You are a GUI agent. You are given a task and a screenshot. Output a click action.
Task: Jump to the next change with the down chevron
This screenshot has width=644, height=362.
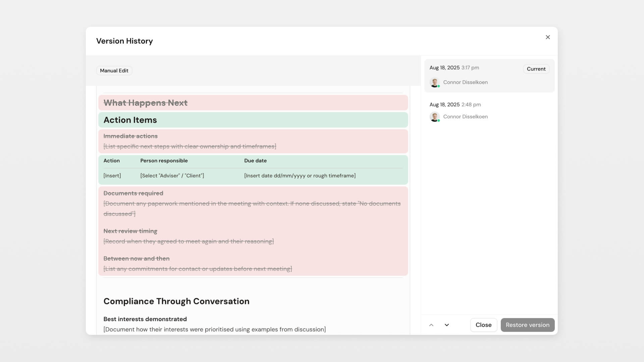pos(446,325)
